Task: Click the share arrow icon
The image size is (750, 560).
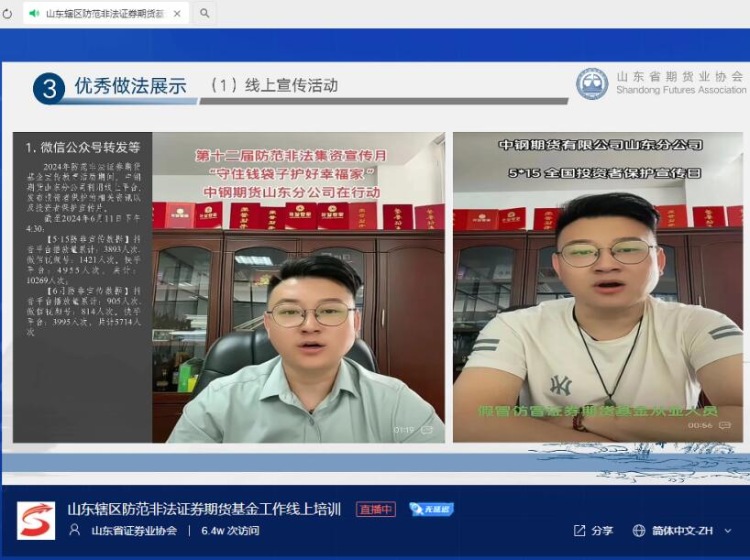Action: (579, 531)
